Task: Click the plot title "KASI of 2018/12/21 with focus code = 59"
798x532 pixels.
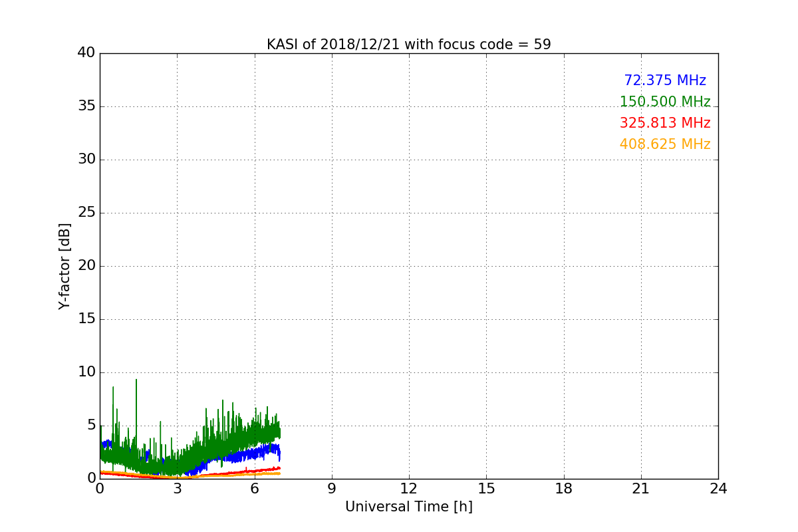Action: [x=409, y=45]
